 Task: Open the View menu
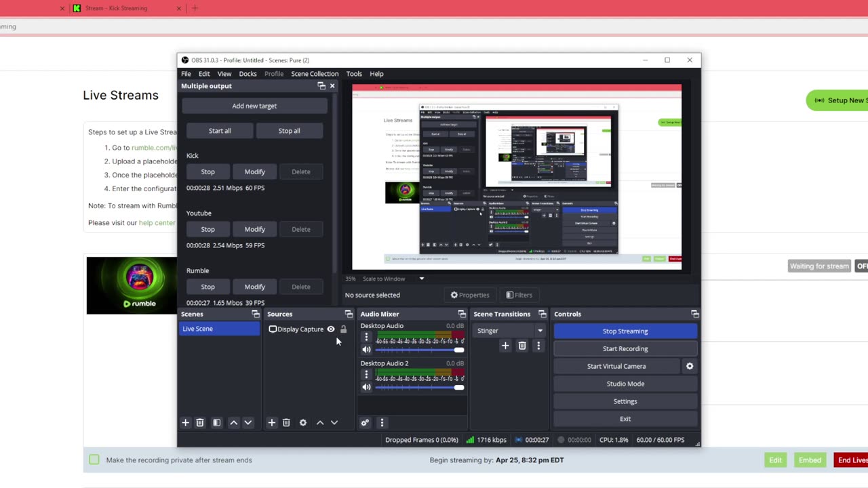tap(224, 74)
